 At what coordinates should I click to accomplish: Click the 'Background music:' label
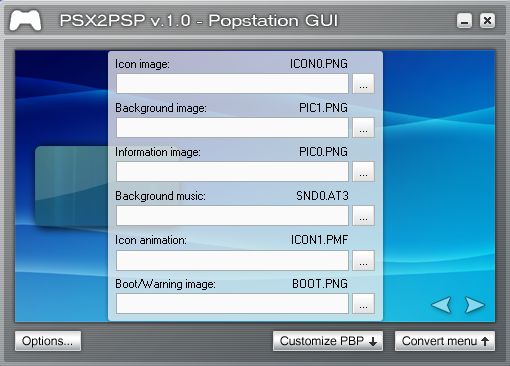click(x=160, y=196)
